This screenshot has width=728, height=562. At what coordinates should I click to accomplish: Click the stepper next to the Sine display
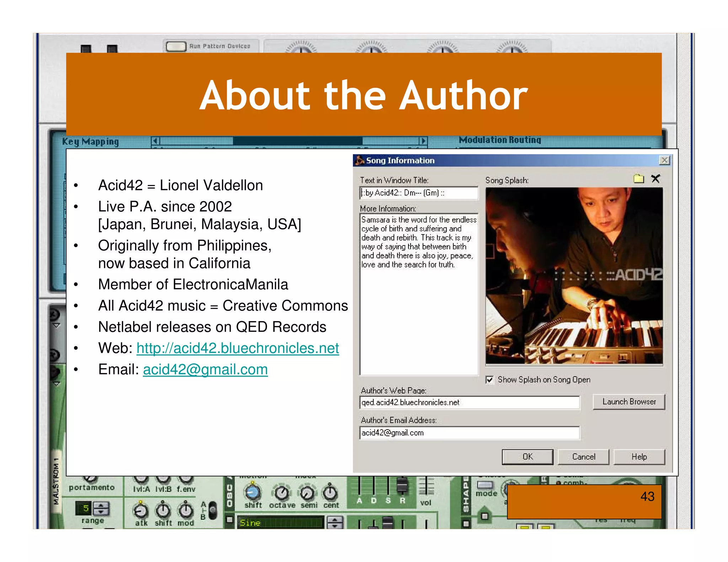[x=335, y=523]
